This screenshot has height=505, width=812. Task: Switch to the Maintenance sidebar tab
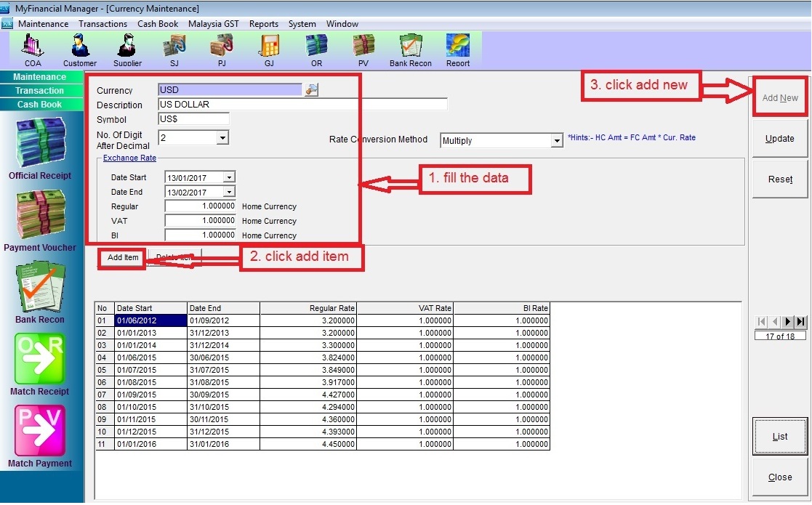coord(40,77)
